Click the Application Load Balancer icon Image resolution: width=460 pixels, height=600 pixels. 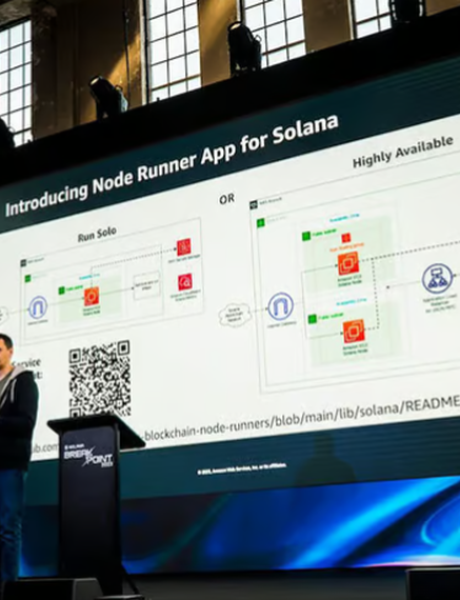pos(437,279)
